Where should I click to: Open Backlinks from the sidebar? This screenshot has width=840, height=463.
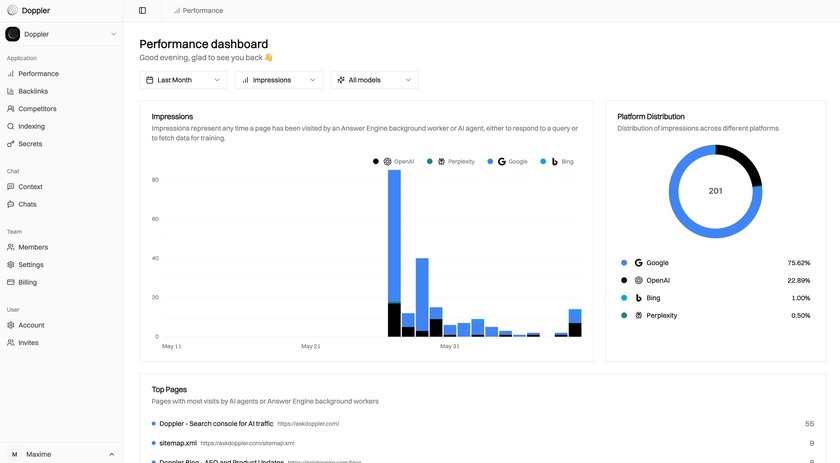point(32,91)
